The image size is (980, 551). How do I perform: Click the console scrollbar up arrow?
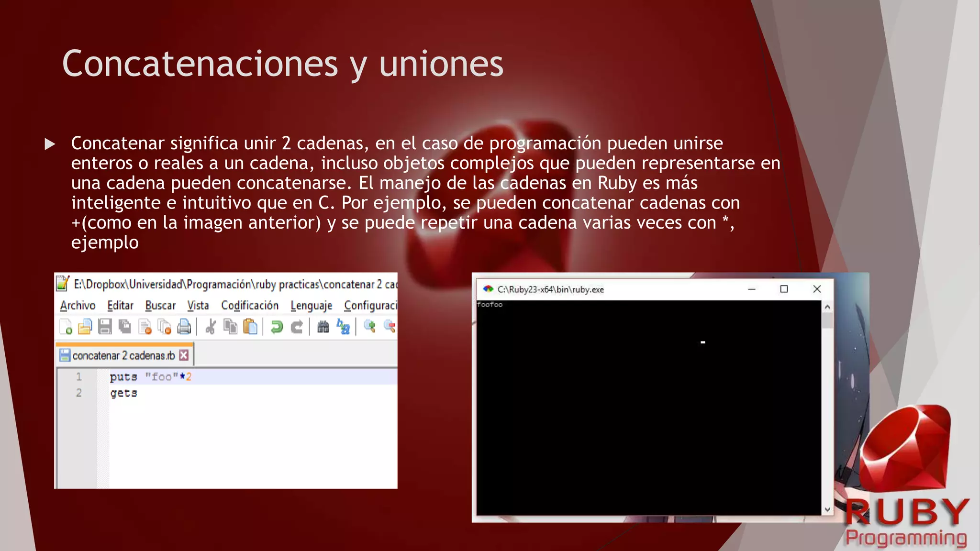827,307
